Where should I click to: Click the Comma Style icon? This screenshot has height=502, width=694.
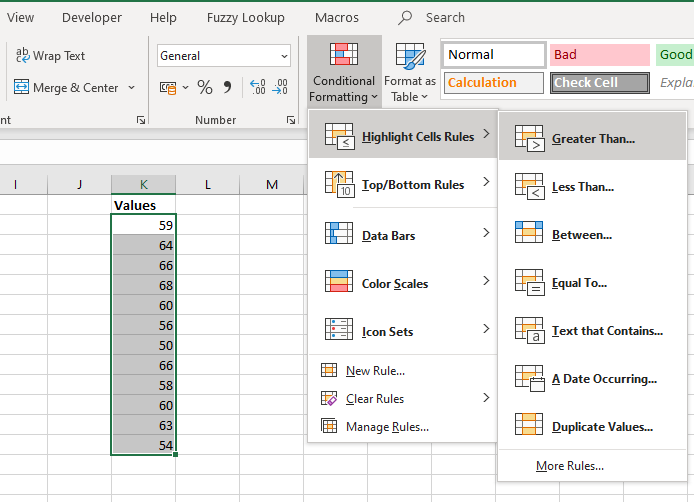(x=228, y=88)
